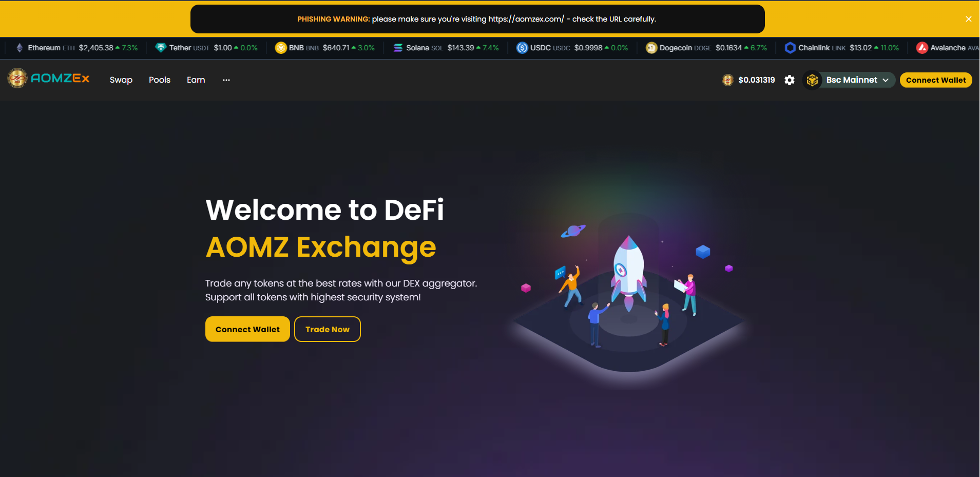
Task: Go to the Pools page
Action: [x=160, y=80]
